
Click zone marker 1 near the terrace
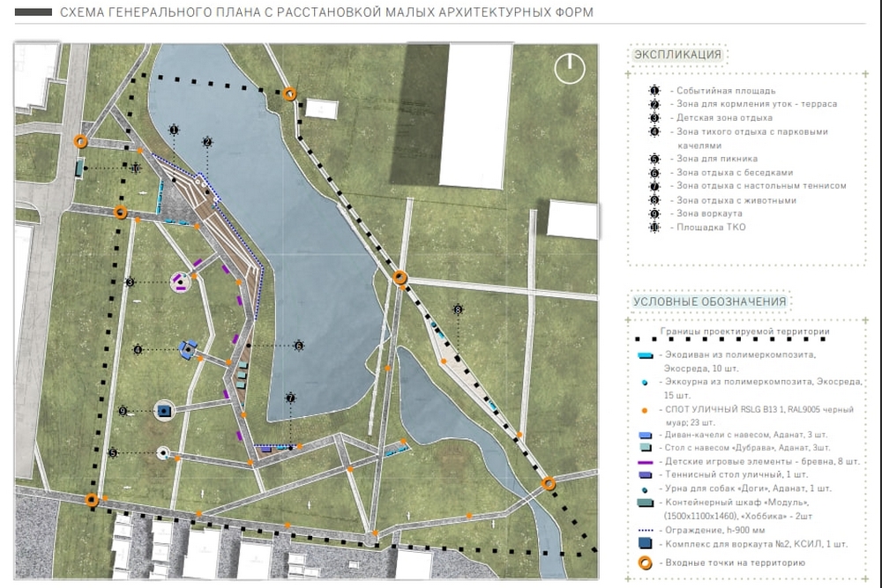point(174,130)
